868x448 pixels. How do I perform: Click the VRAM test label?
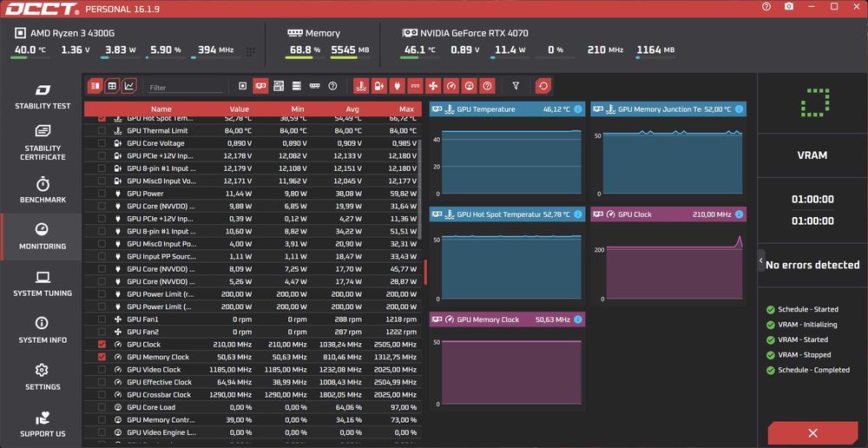812,155
